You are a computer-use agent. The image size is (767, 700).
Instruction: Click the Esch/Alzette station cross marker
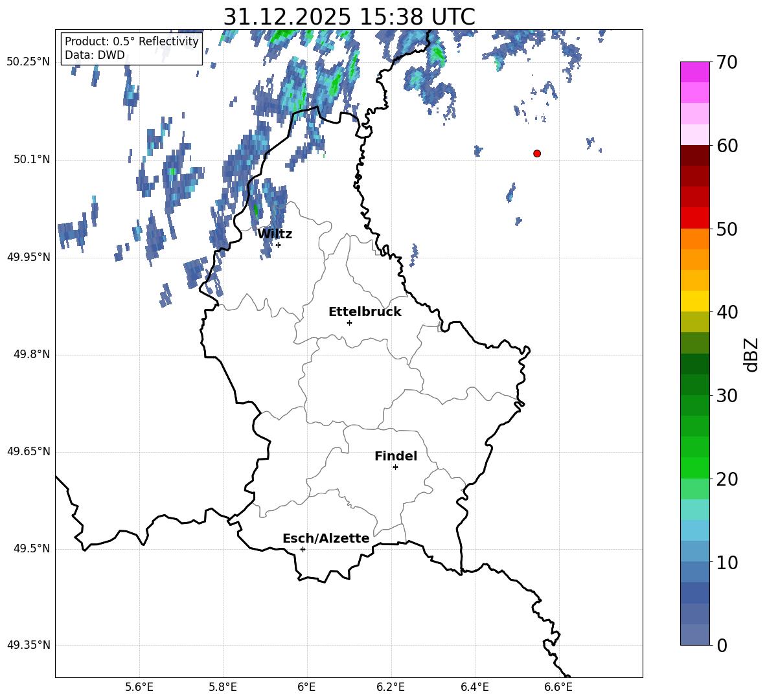303,549
